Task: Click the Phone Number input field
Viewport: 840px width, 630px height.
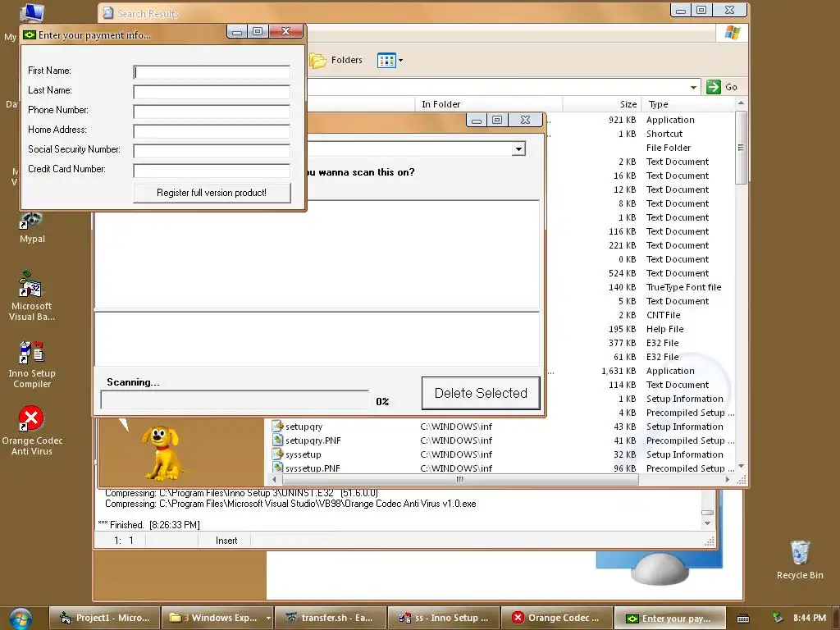Action: pyautogui.click(x=212, y=112)
